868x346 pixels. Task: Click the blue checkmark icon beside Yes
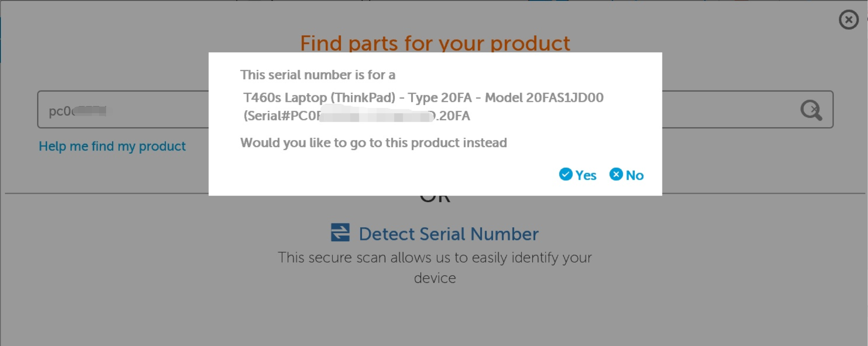(566, 174)
